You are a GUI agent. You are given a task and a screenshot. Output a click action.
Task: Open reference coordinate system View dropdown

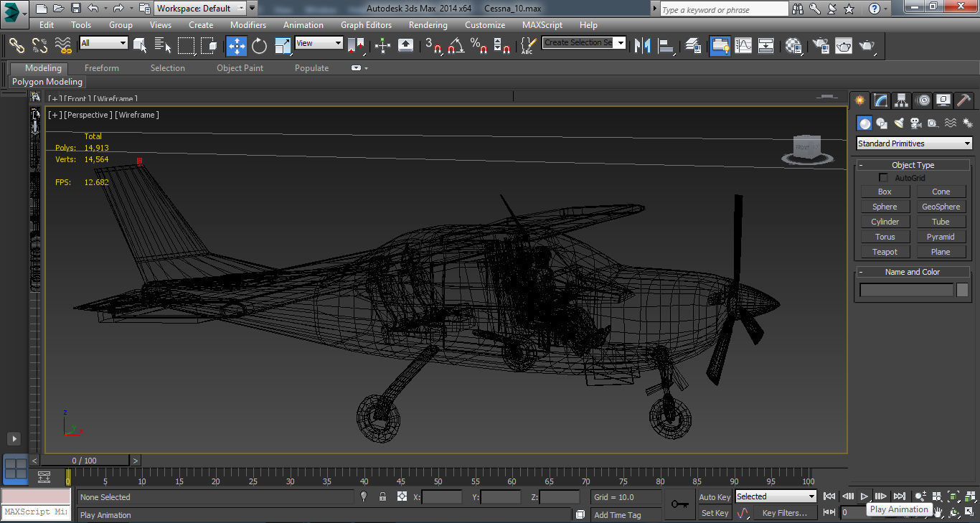pos(319,43)
